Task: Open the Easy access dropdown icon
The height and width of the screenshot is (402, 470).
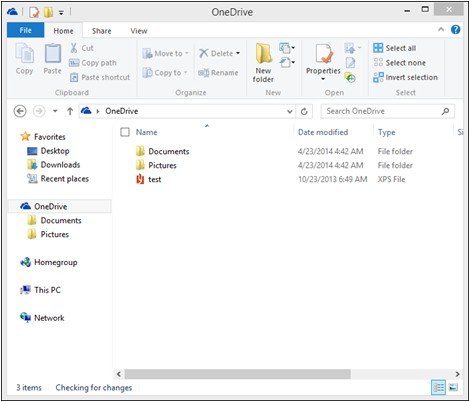Action: (x=287, y=62)
